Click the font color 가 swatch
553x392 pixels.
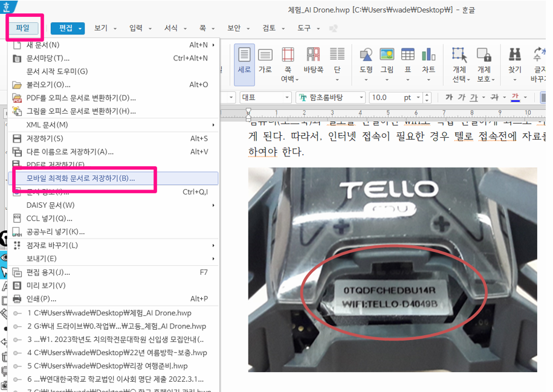[516, 97]
